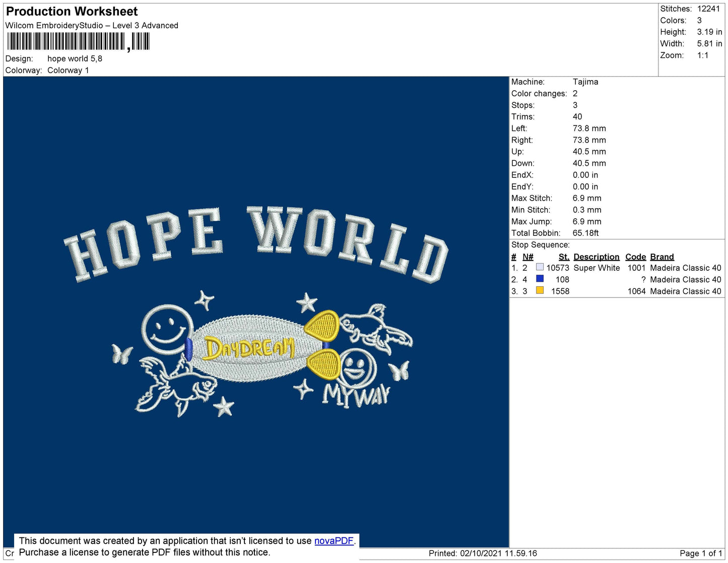
Task: Click the Right value 73.8 mm
Action: point(589,140)
